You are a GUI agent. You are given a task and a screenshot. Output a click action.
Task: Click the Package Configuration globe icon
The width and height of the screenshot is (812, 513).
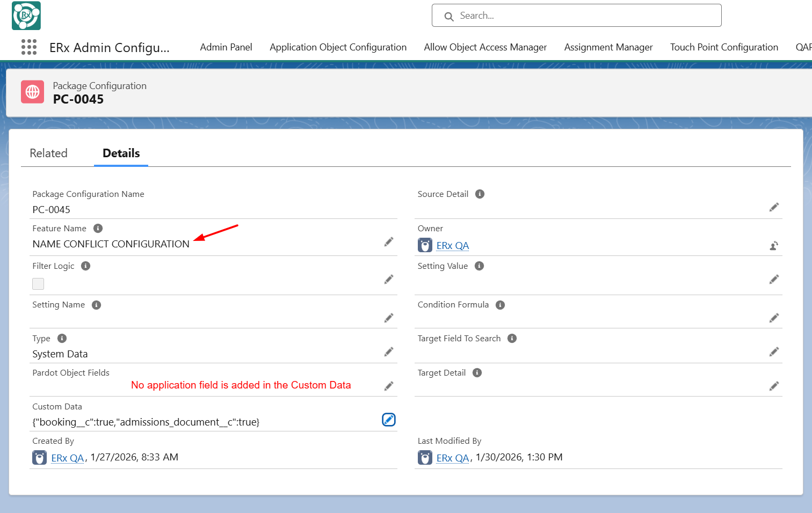click(32, 92)
